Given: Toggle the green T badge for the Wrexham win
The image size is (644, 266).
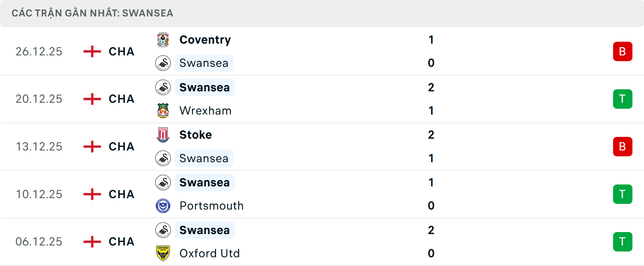Looking at the screenshot, I should click(623, 99).
